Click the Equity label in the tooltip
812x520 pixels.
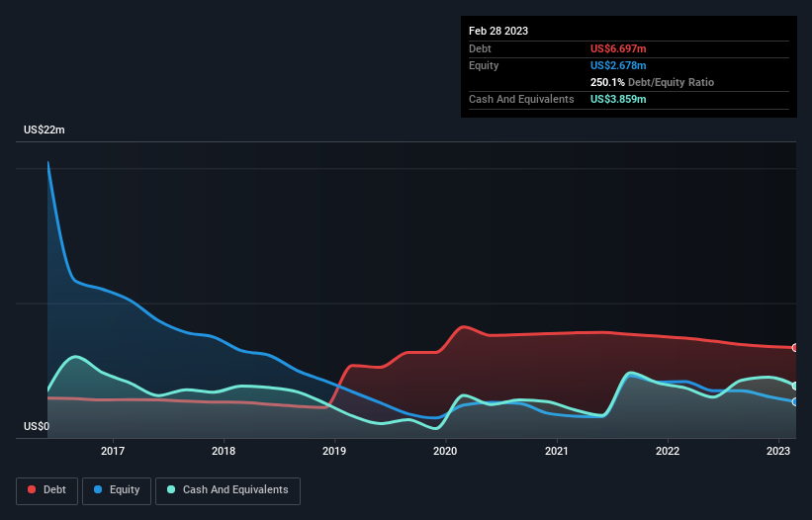coord(484,65)
